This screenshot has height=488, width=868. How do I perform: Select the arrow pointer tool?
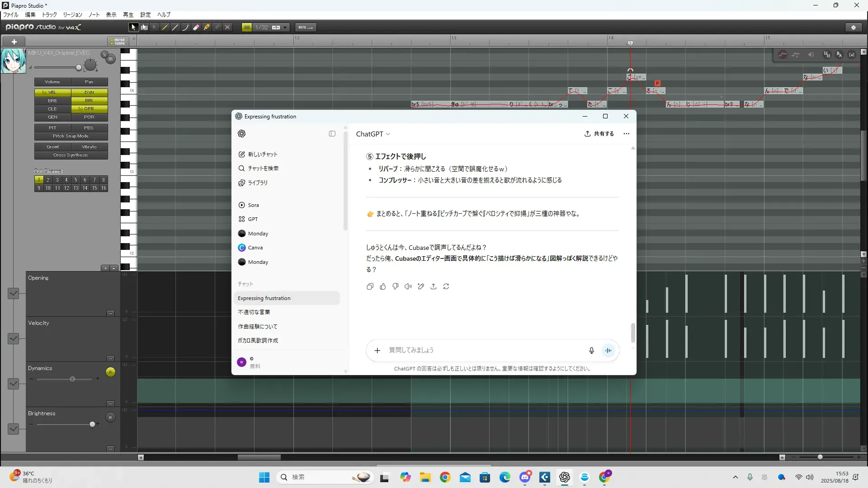point(133,28)
